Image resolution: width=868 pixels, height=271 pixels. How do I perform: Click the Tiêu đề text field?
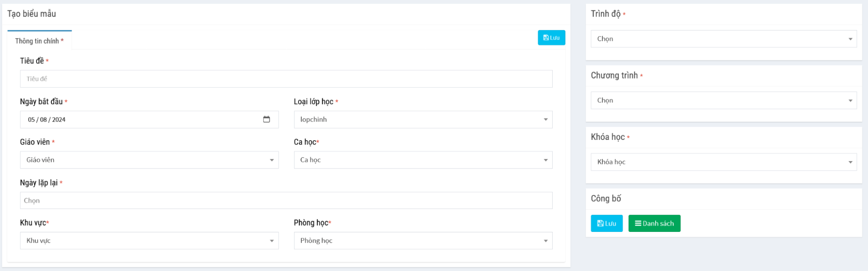(286, 79)
